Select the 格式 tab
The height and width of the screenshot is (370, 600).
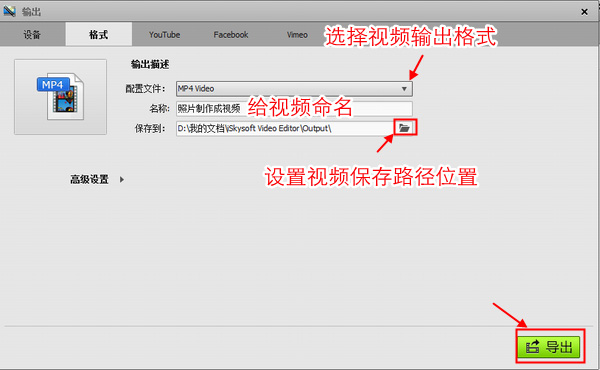tap(99, 35)
